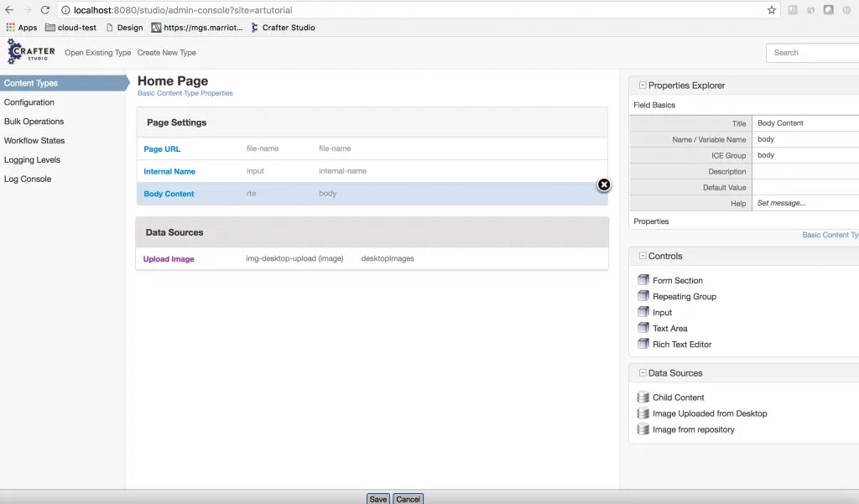859x504 pixels.
Task: Delete Body Content field with X icon
Action: 603,185
